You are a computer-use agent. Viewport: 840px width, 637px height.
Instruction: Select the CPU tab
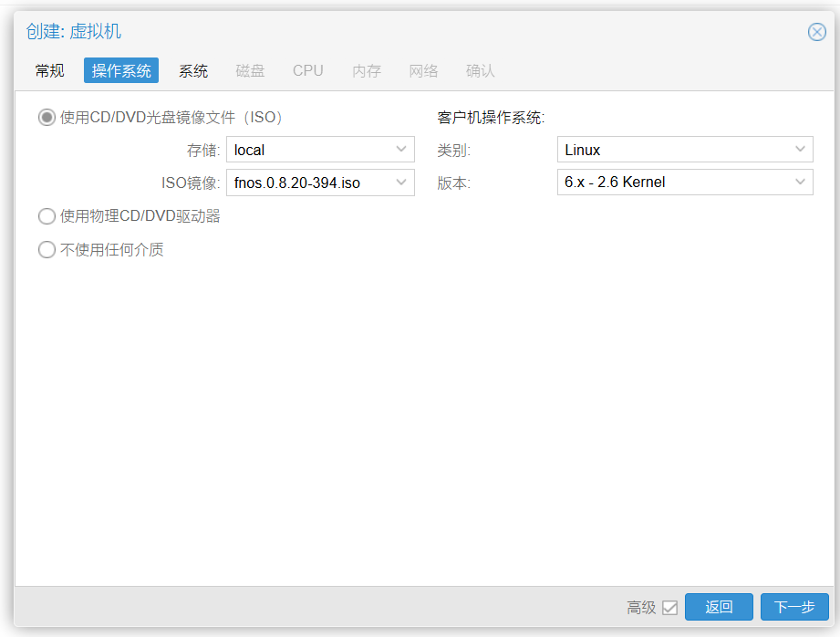pos(308,71)
